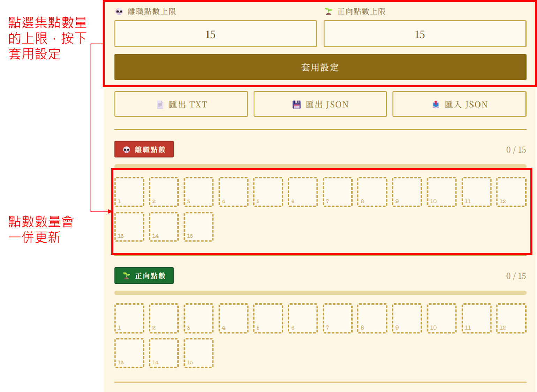Click the 0 / 15 counter for 正向點數
The image size is (537, 392).
(516, 276)
